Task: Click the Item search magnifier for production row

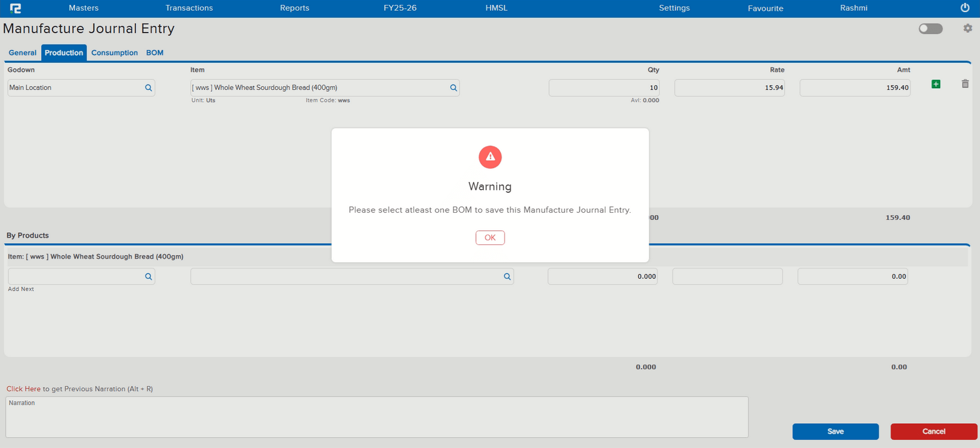Action: pos(454,88)
